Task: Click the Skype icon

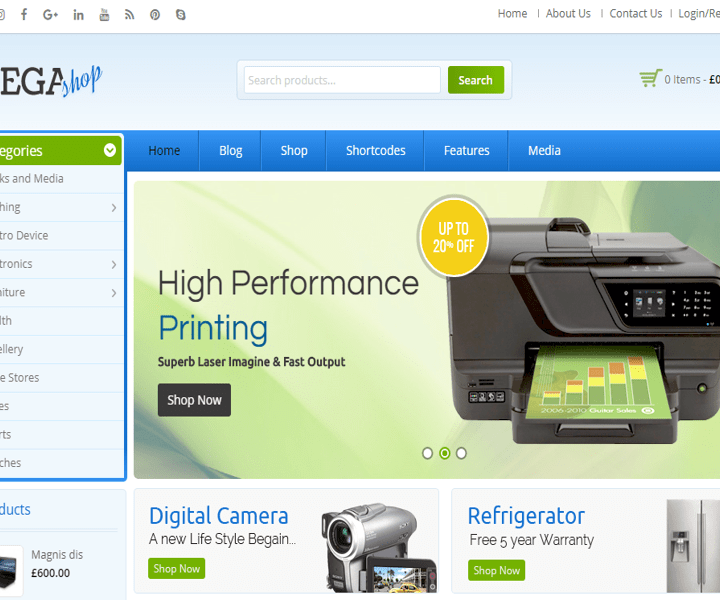Action: click(x=180, y=14)
